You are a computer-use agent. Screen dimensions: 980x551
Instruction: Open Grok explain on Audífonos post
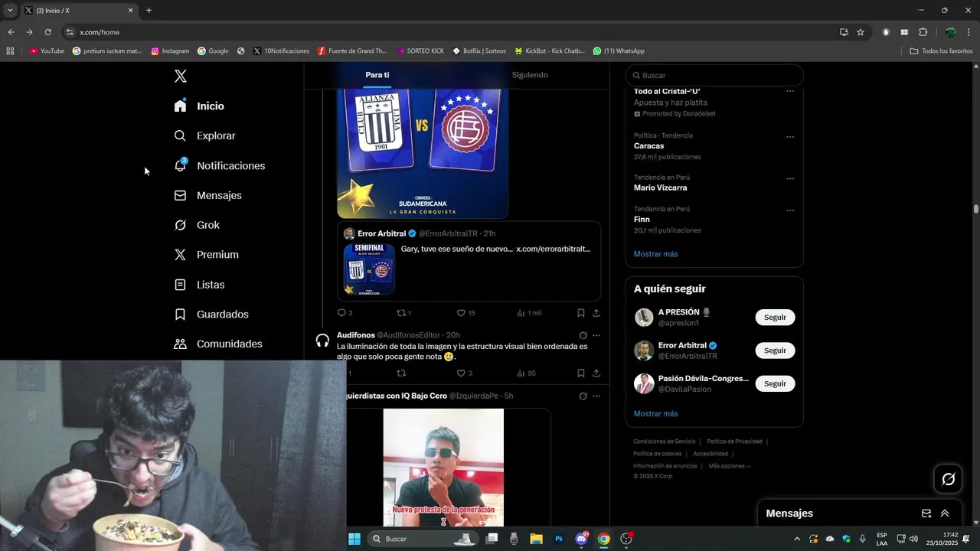583,335
